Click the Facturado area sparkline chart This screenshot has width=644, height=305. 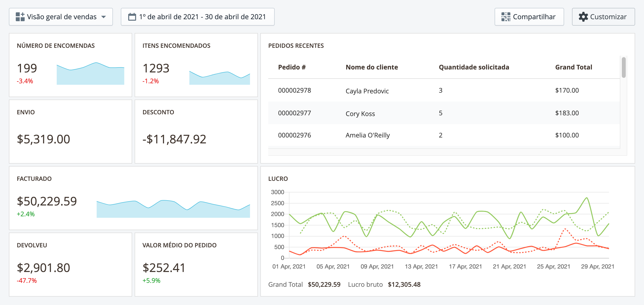[x=173, y=209]
